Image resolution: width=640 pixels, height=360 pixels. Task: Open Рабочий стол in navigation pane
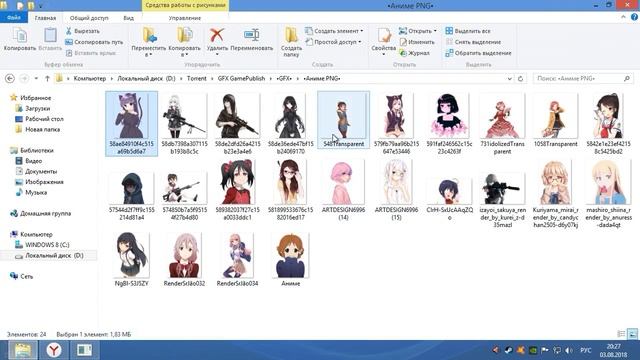tap(44, 119)
